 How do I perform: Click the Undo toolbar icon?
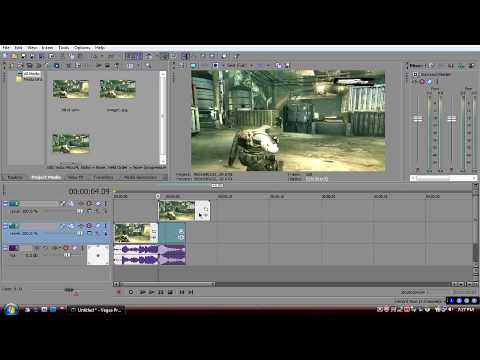coord(95,56)
